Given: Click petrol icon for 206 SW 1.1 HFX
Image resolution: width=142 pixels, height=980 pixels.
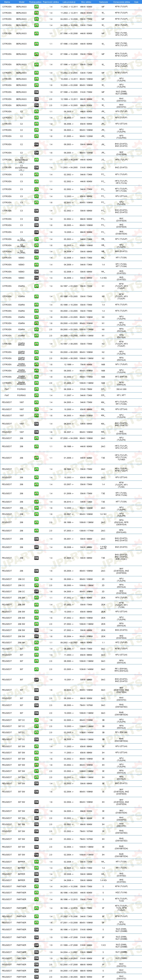Looking at the screenshot, I should [36, 598].
